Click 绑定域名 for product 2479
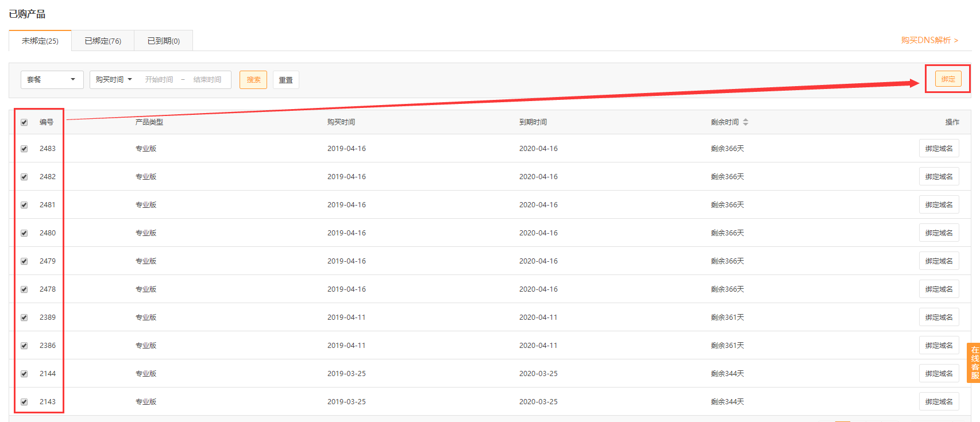 point(939,261)
